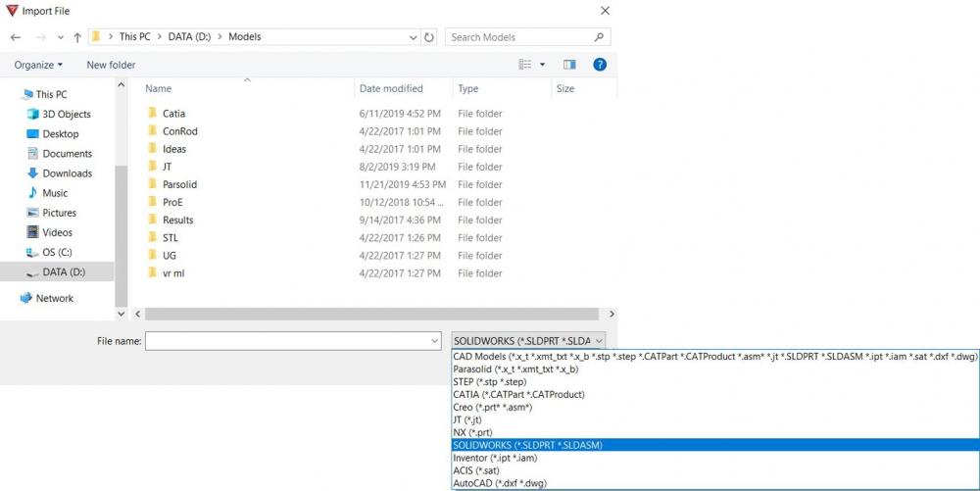The width and height of the screenshot is (980, 491).
Task: Click the sidebar scroll down arrow
Action: tap(122, 314)
